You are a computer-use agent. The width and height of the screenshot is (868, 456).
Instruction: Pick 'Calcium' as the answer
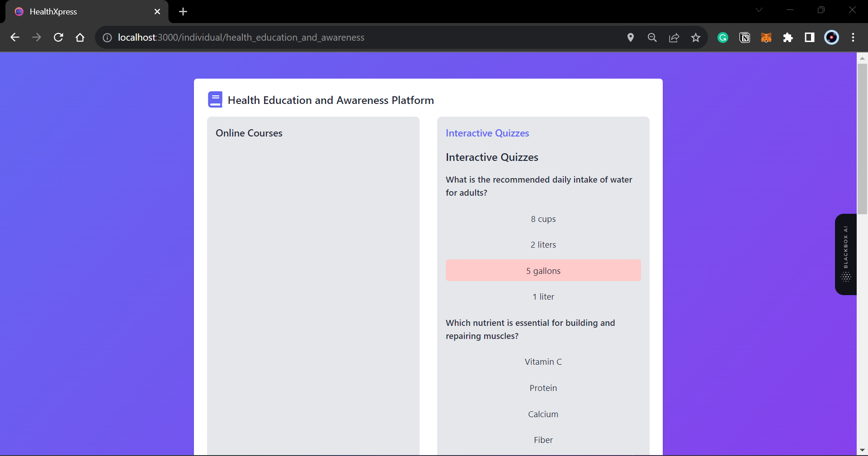[543, 414]
